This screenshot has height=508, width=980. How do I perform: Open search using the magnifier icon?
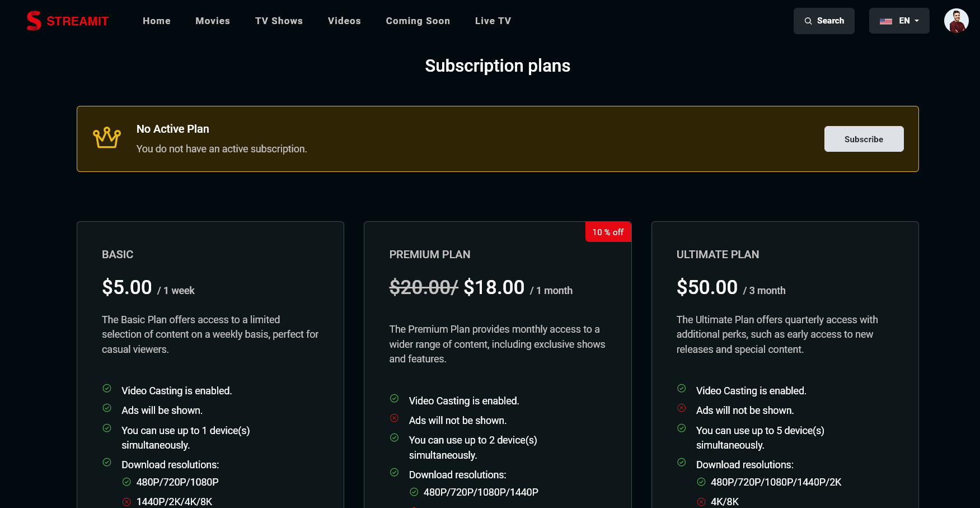[808, 20]
